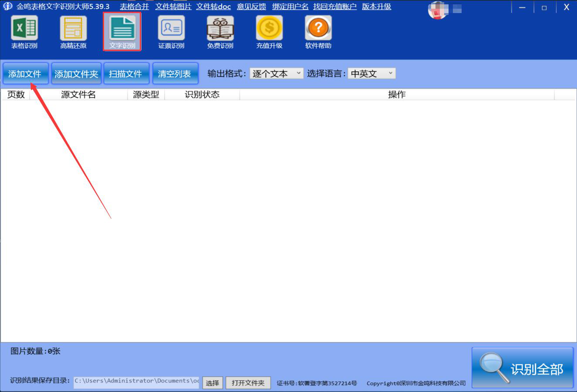This screenshot has height=392, width=577.
Task: Switch to the 文字识别 text recognition tool
Action: pos(122,31)
